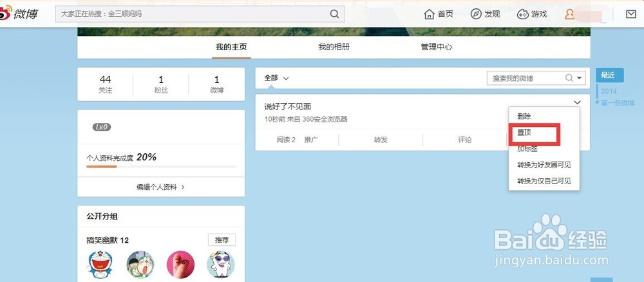The width and height of the screenshot is (644, 282).
Task: Click the Lv.0 level badge
Action: pyautogui.click(x=102, y=127)
